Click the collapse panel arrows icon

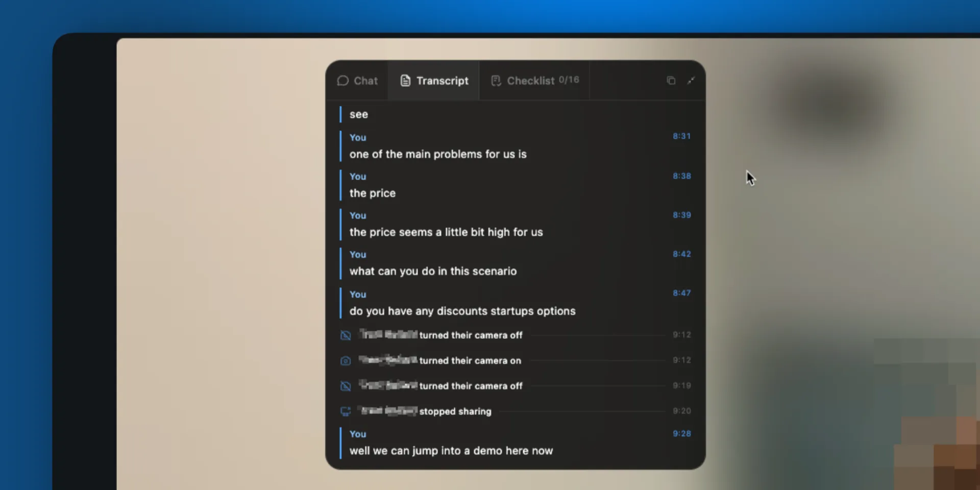click(x=691, y=81)
